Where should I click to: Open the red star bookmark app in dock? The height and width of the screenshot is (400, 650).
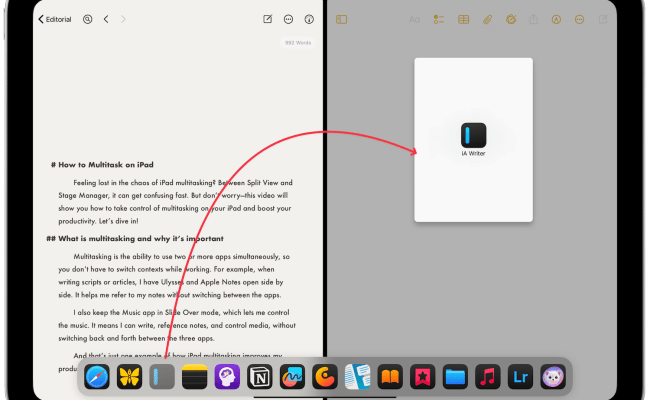tap(422, 377)
